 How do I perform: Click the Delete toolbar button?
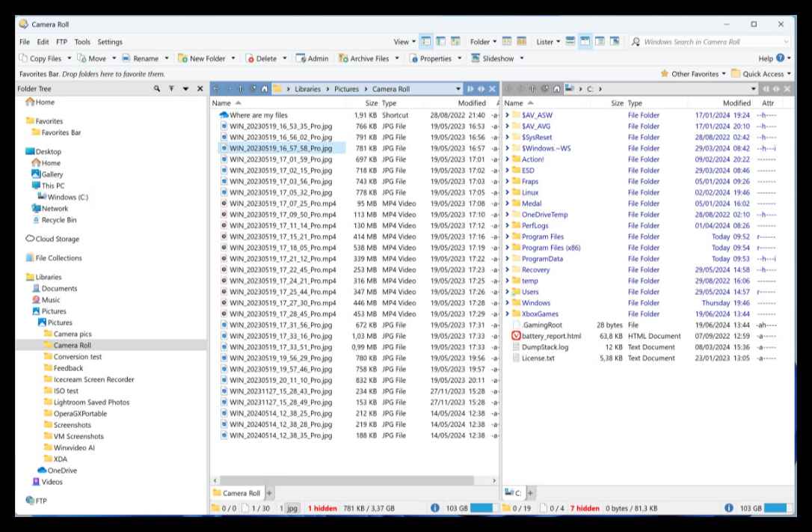click(x=262, y=58)
